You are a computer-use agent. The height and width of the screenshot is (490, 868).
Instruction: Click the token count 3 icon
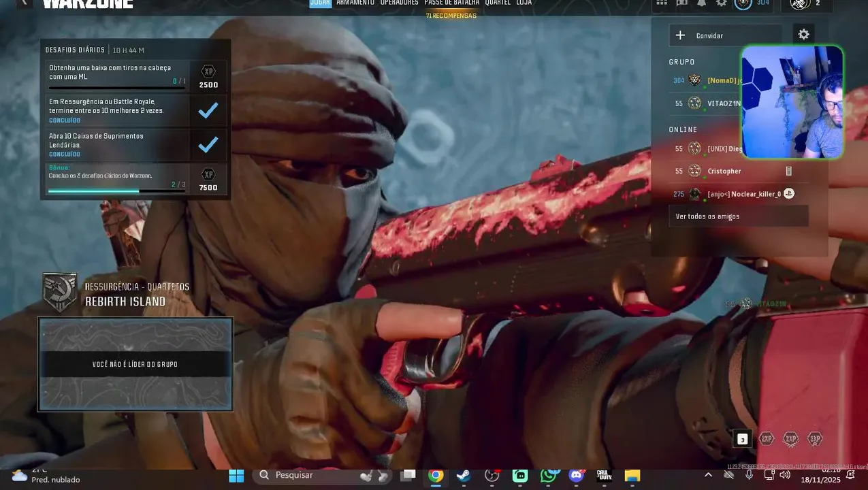coord(742,439)
